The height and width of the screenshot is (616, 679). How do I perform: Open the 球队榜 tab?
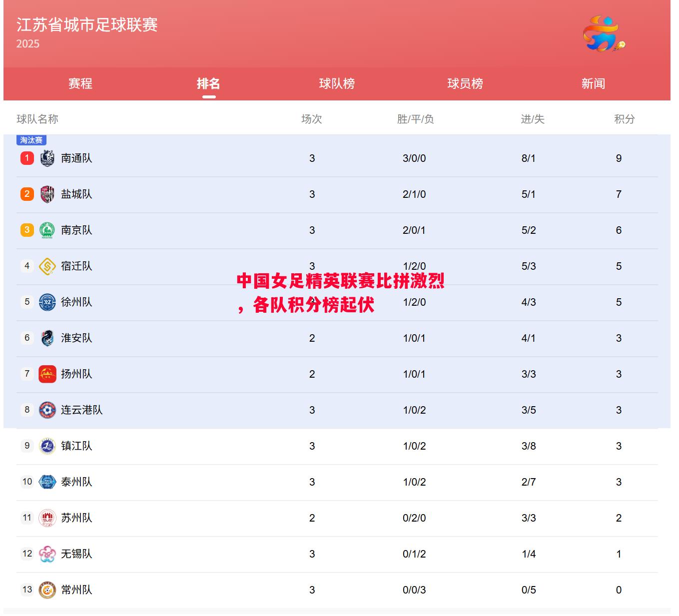337,83
